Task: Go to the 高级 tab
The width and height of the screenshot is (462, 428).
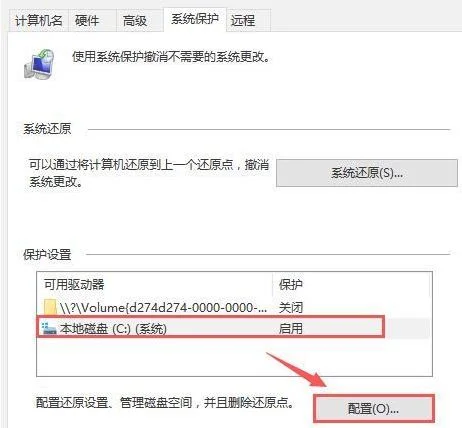Action: [x=135, y=21]
